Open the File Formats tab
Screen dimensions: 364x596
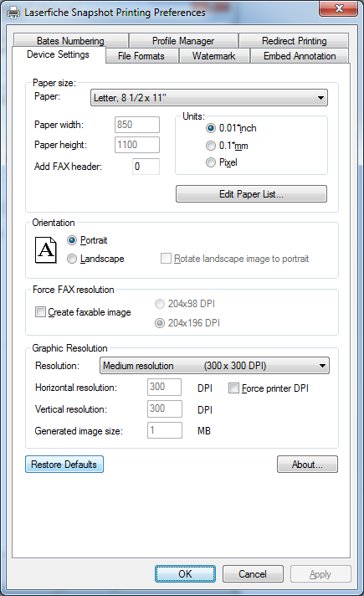[141, 56]
